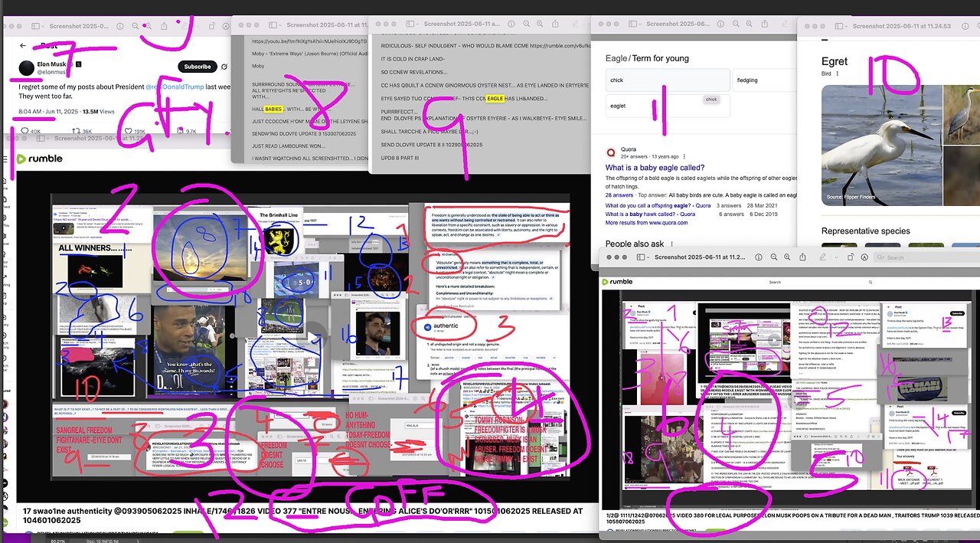Viewport: 980px width, 543px height.
Task: Zoom out in CCNEW REVELATIONS window
Action: point(526,23)
